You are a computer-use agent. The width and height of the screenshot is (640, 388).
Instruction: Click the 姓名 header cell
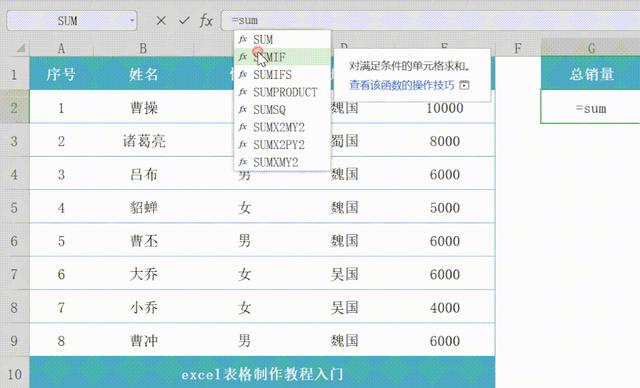tap(143, 74)
